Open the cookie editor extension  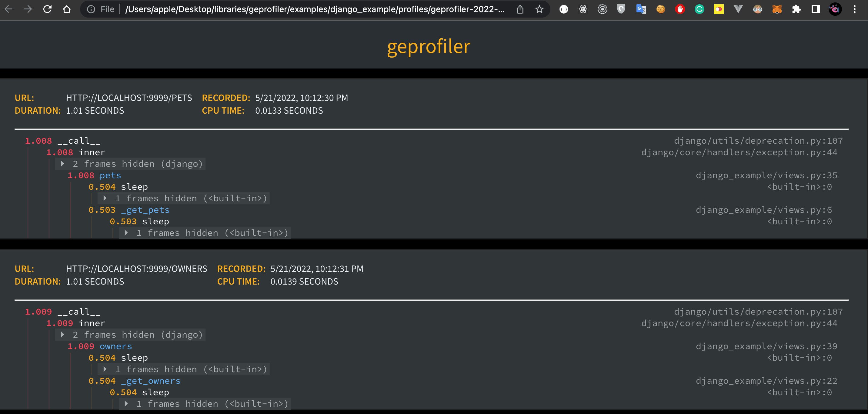click(x=660, y=9)
